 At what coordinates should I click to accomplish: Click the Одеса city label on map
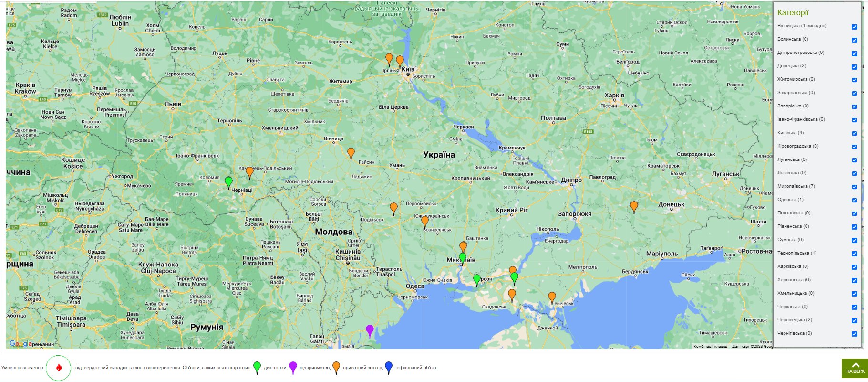[415, 286]
